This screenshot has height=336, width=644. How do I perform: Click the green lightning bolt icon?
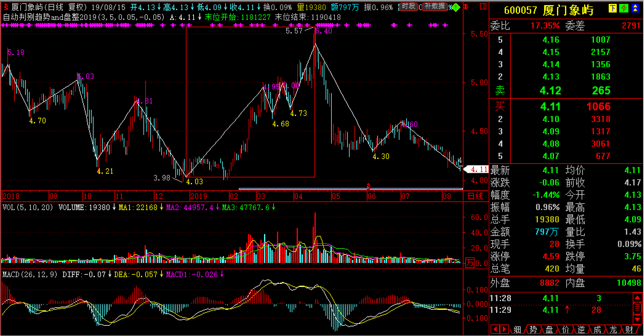point(624,8)
